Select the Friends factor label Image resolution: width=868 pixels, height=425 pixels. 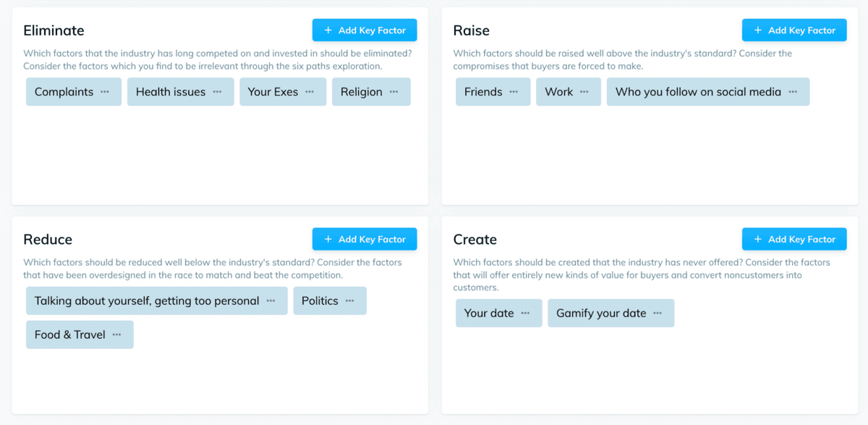point(483,92)
